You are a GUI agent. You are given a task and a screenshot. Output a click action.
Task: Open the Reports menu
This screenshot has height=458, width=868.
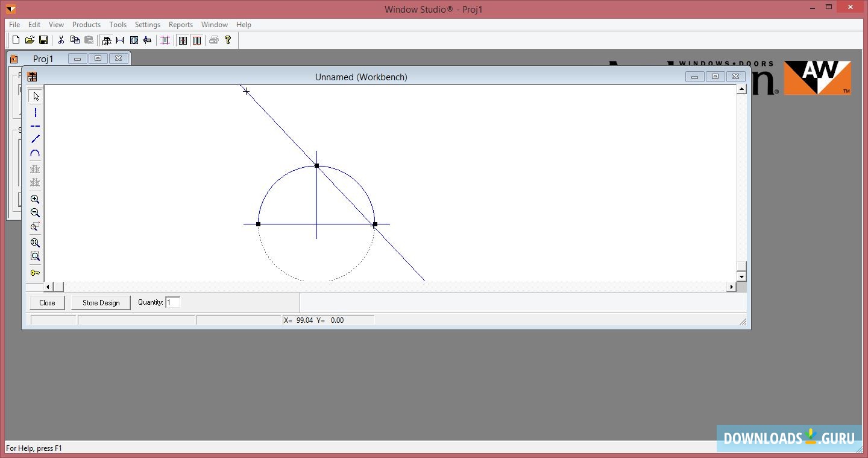click(180, 25)
